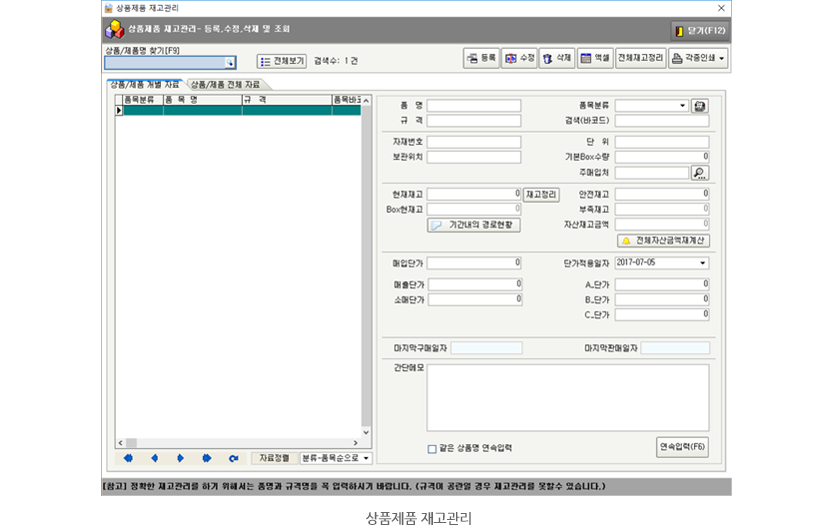Jump to the last record navigation arrow
Screen dimensions: 835x526
pos(207,458)
